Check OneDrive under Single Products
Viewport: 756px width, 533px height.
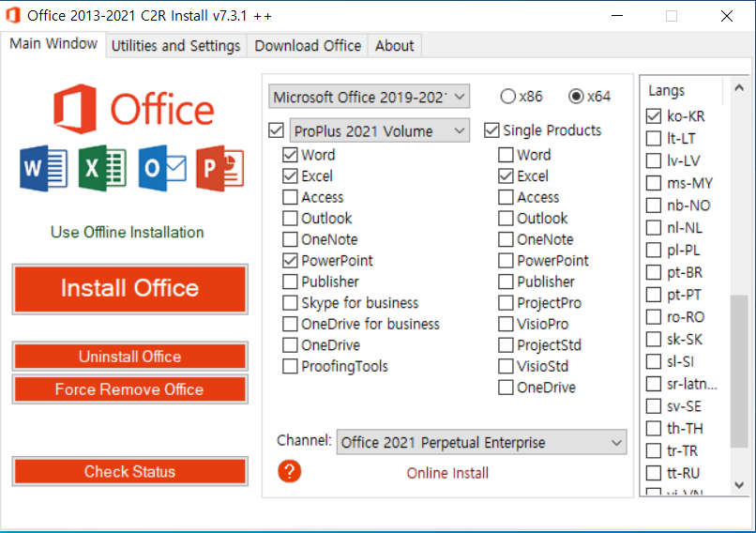[506, 388]
